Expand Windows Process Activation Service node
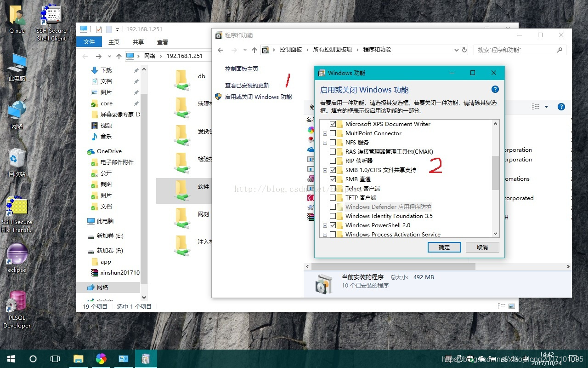 [325, 235]
